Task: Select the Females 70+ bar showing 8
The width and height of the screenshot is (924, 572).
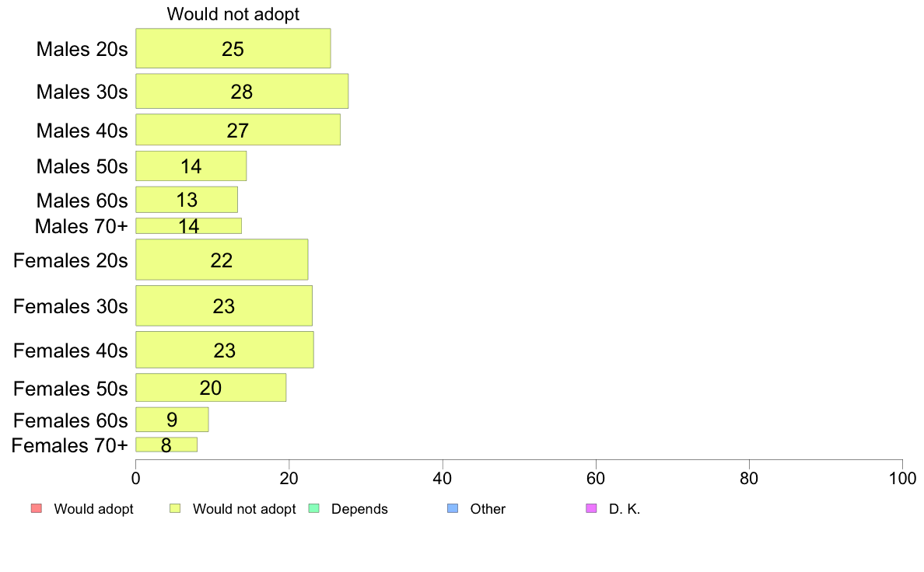Action: pyautogui.click(x=166, y=445)
